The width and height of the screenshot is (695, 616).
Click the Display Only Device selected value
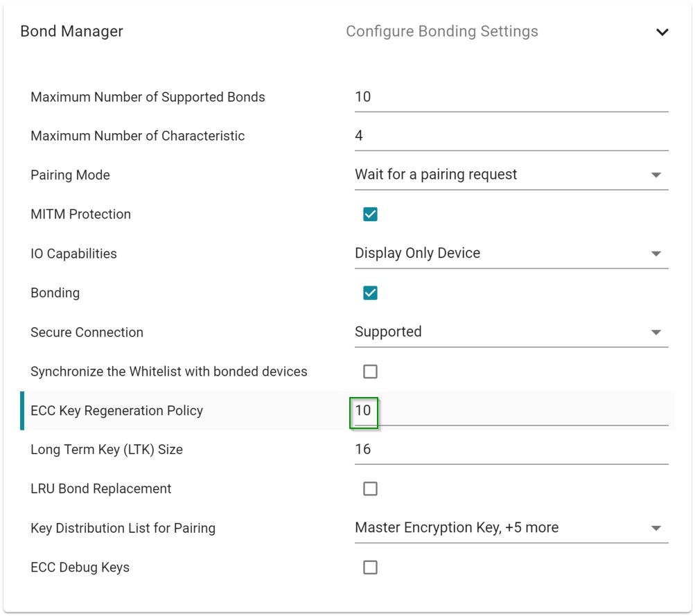pos(417,254)
